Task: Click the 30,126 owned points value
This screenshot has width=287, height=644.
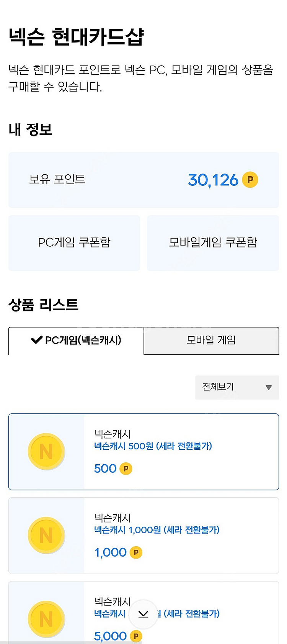Action: [x=213, y=180]
